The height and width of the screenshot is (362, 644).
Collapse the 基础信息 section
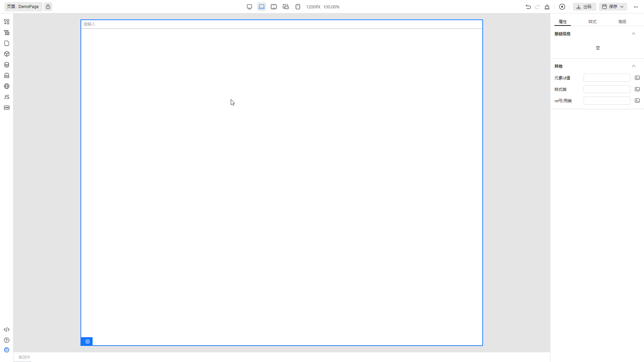click(x=634, y=34)
